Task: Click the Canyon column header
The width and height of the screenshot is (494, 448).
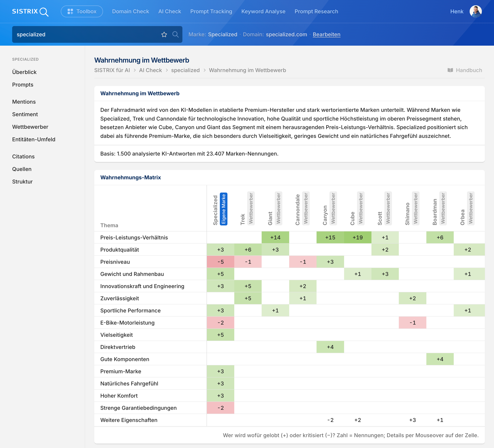Action: (325, 215)
